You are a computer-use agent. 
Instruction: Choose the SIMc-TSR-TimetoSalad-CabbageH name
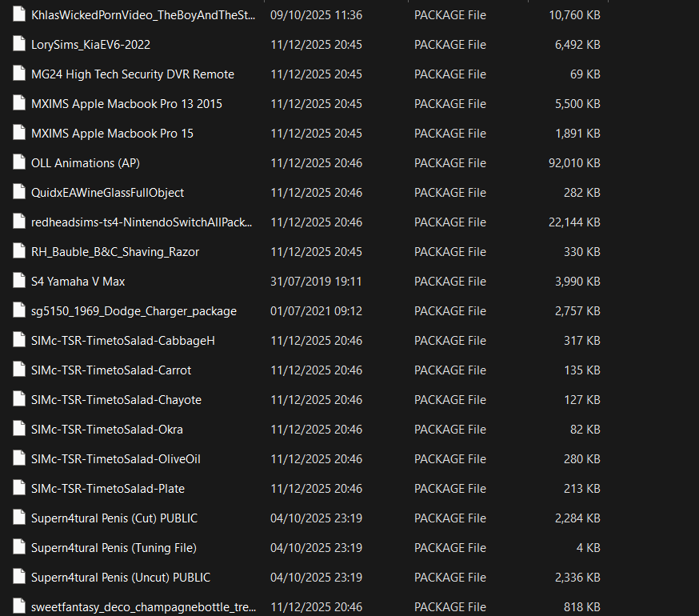pos(123,341)
